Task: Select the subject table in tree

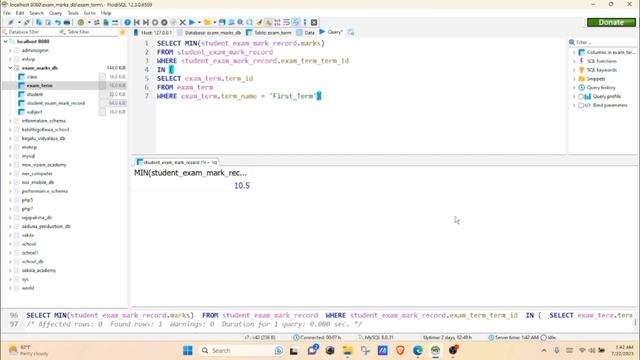Action: tap(35, 112)
